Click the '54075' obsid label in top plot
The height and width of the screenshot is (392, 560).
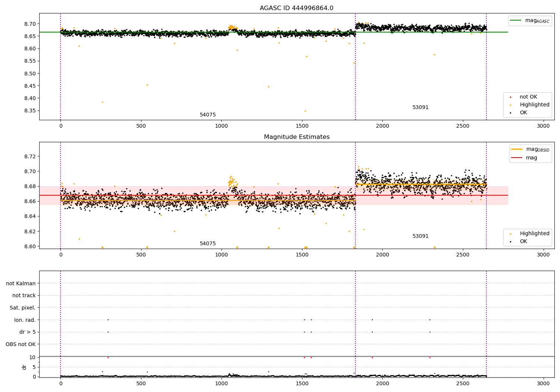click(208, 115)
